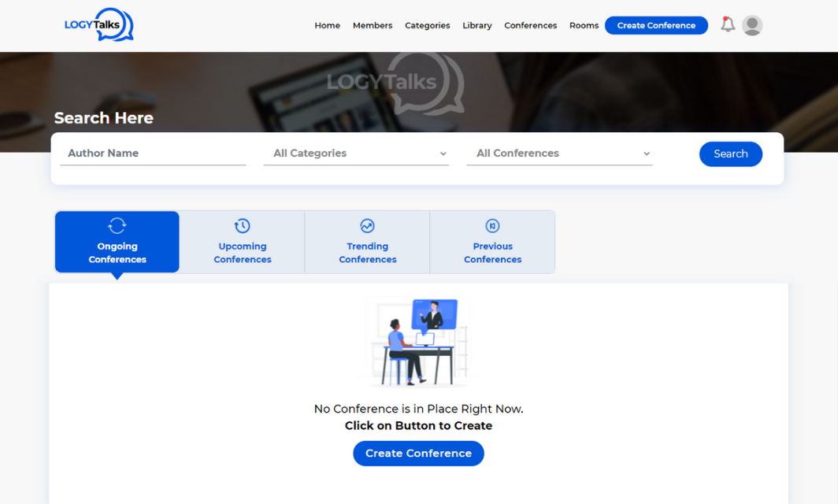Click the LOGYTalks logo in header
This screenshot has width=838, height=504.
(x=99, y=24)
